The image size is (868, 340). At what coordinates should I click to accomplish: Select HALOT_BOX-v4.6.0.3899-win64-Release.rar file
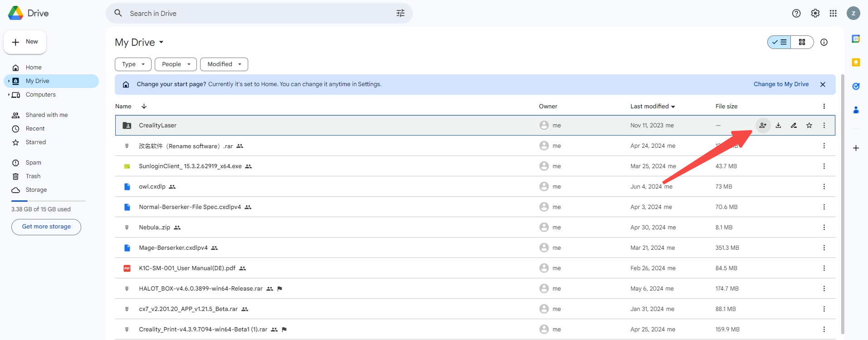(x=475, y=288)
